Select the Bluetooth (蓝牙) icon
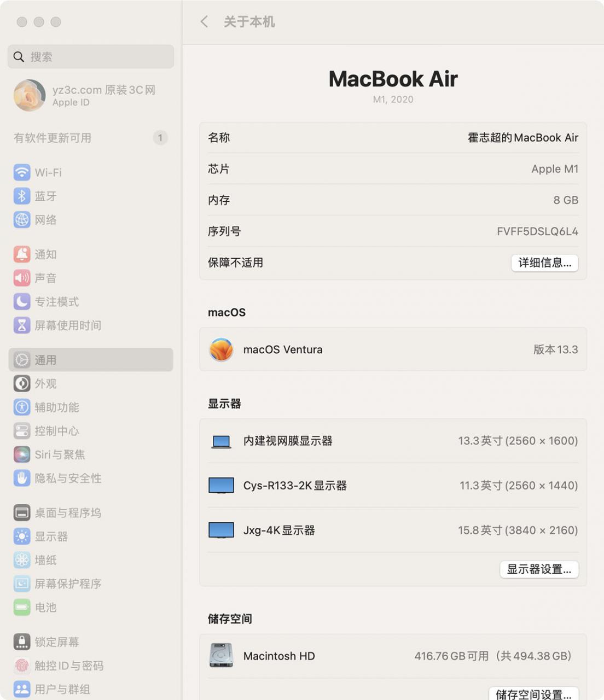 click(22, 196)
